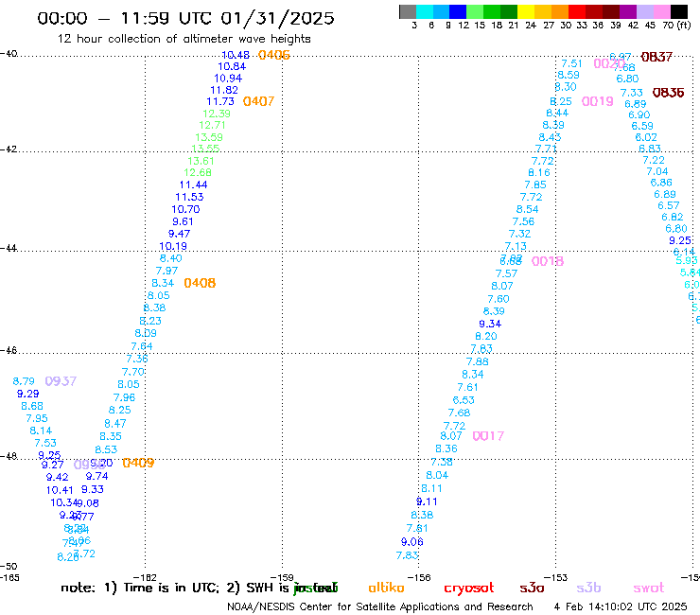This screenshot has height=615, width=700.
Task: Select the wave height value 9.33
Action: click(x=93, y=489)
